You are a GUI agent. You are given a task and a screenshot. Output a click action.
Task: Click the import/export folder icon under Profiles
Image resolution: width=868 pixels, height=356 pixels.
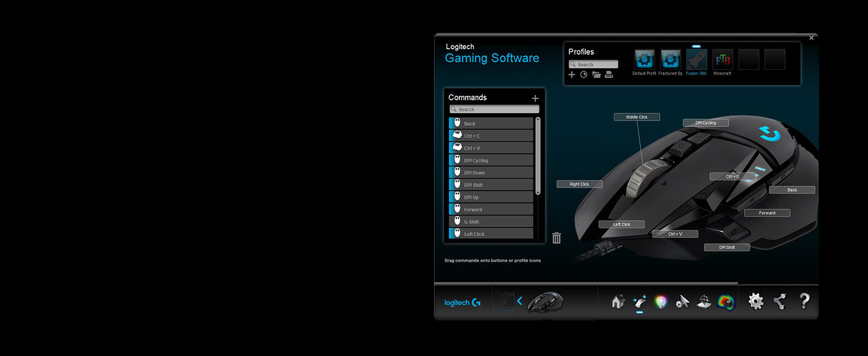pos(596,75)
